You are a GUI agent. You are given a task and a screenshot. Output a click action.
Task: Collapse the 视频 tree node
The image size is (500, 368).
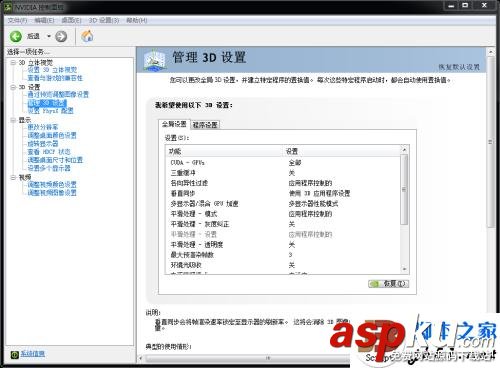tap(13, 177)
